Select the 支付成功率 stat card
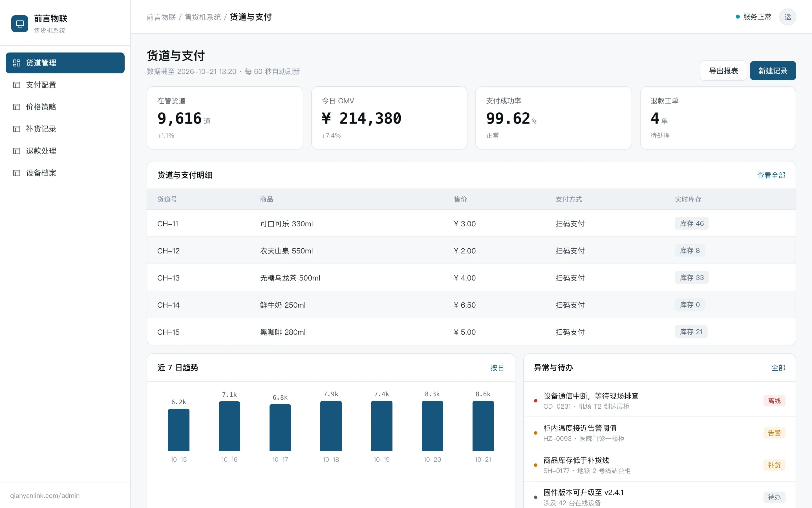 [554, 118]
